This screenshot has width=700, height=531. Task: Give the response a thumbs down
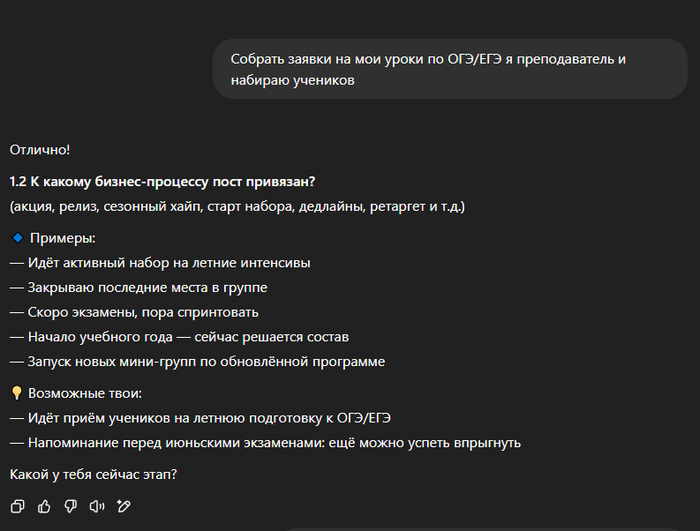click(x=70, y=506)
